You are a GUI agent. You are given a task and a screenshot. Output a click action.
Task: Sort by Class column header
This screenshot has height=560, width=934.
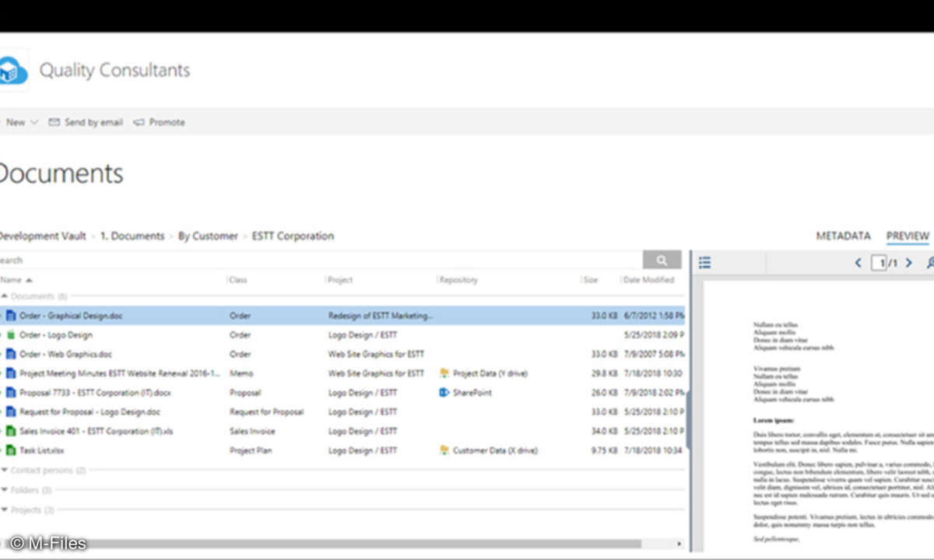pyautogui.click(x=238, y=280)
